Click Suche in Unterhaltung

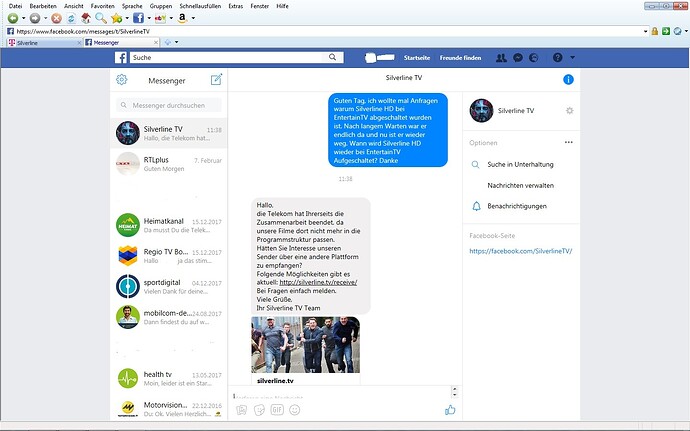pos(520,164)
